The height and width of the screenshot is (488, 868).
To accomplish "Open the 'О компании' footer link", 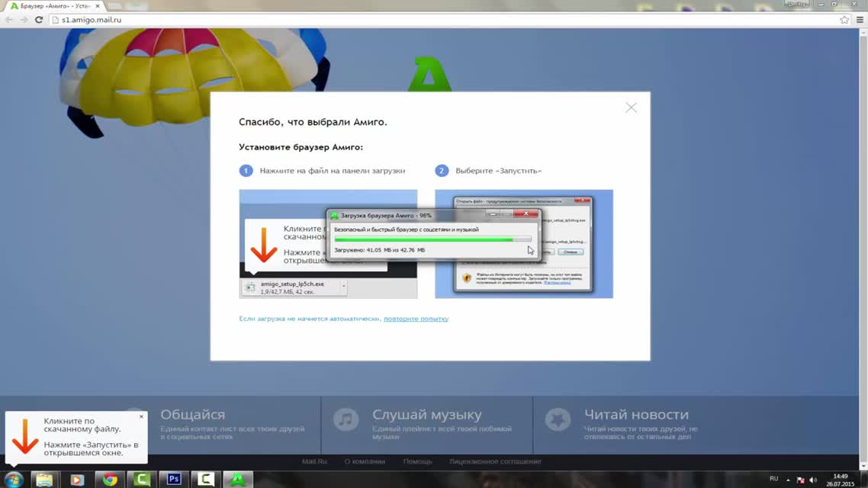I will [x=365, y=461].
